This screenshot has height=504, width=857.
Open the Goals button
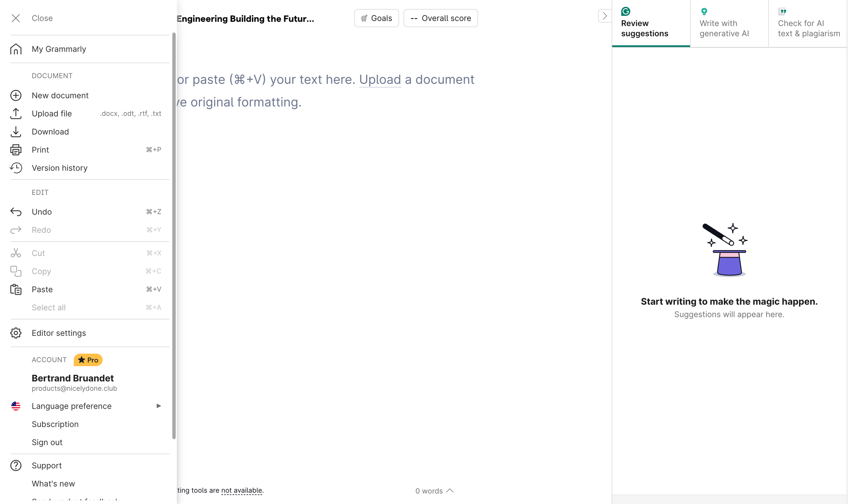pos(376,18)
